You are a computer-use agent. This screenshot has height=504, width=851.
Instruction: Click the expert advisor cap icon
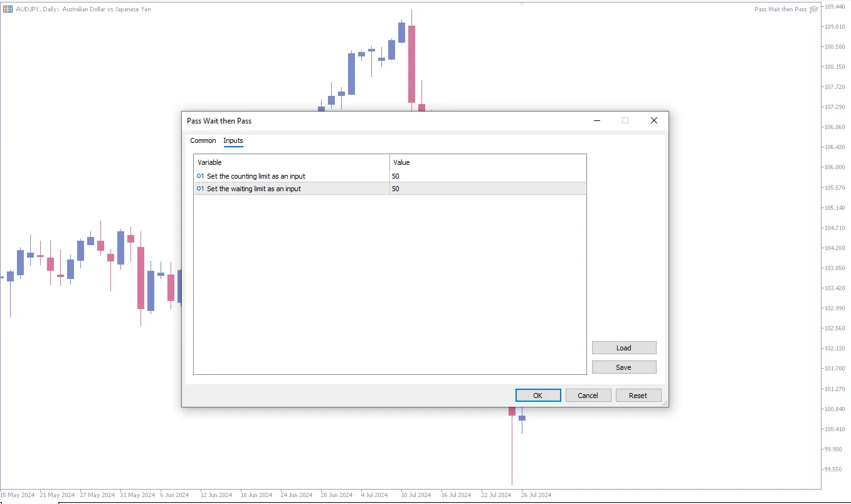click(x=814, y=9)
